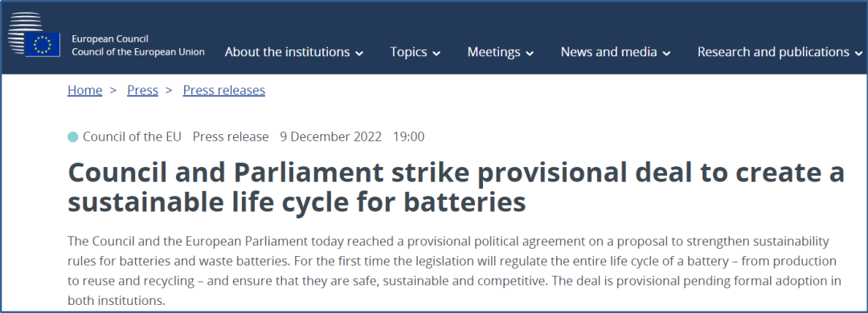
Task: Expand the chevron beside Research and publications
Action: [858, 54]
